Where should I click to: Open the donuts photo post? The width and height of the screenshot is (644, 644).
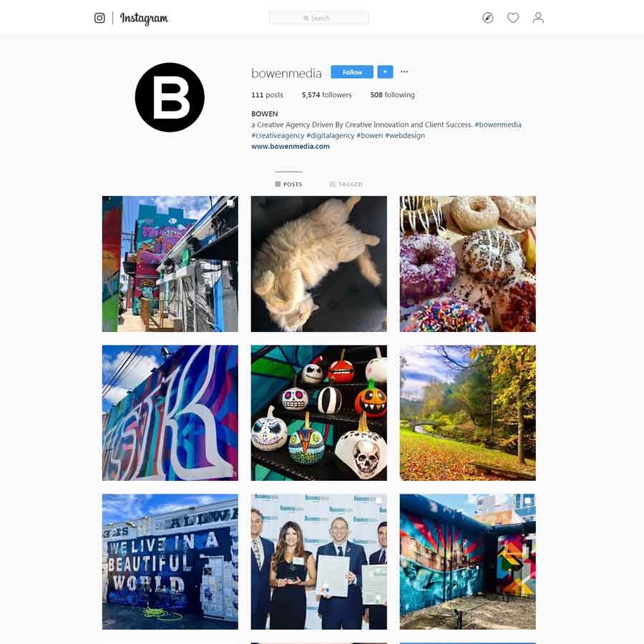pos(467,263)
